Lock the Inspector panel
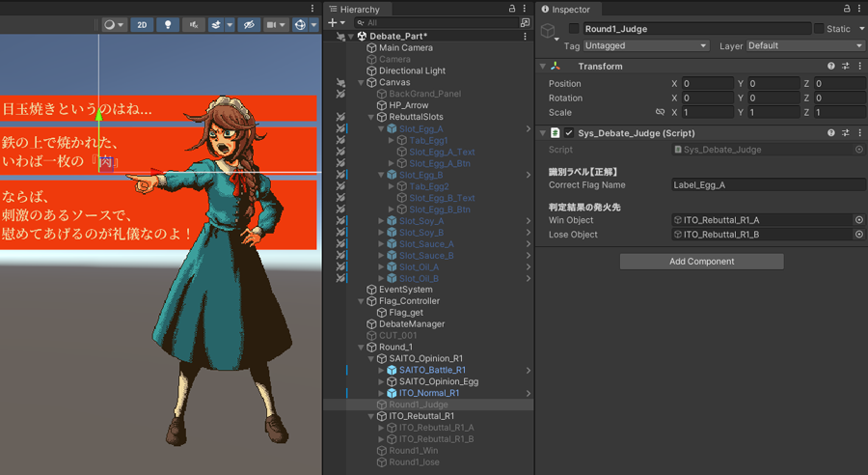 click(x=845, y=9)
